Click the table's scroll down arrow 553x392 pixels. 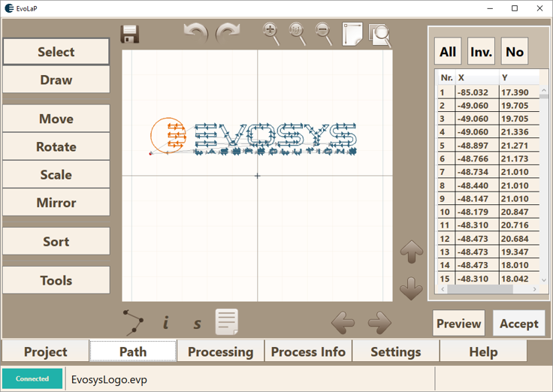tap(544, 281)
